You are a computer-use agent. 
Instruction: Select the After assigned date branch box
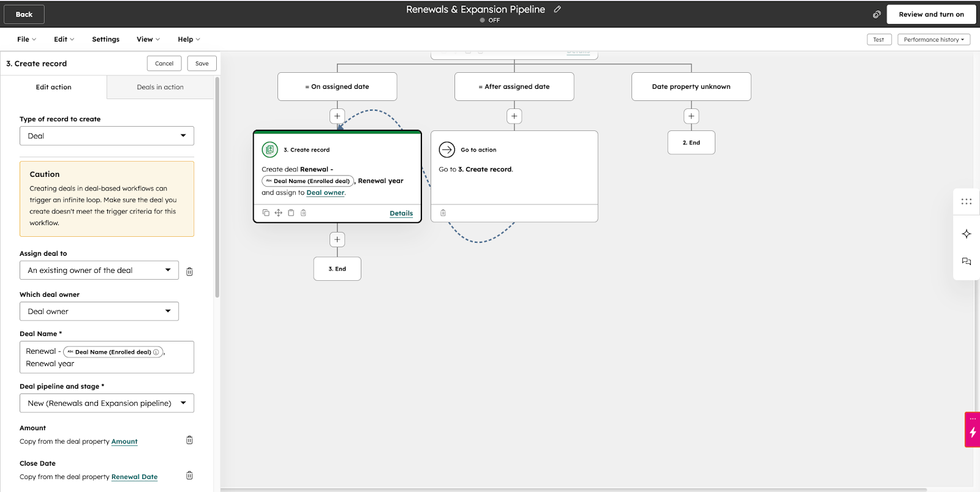coord(514,86)
